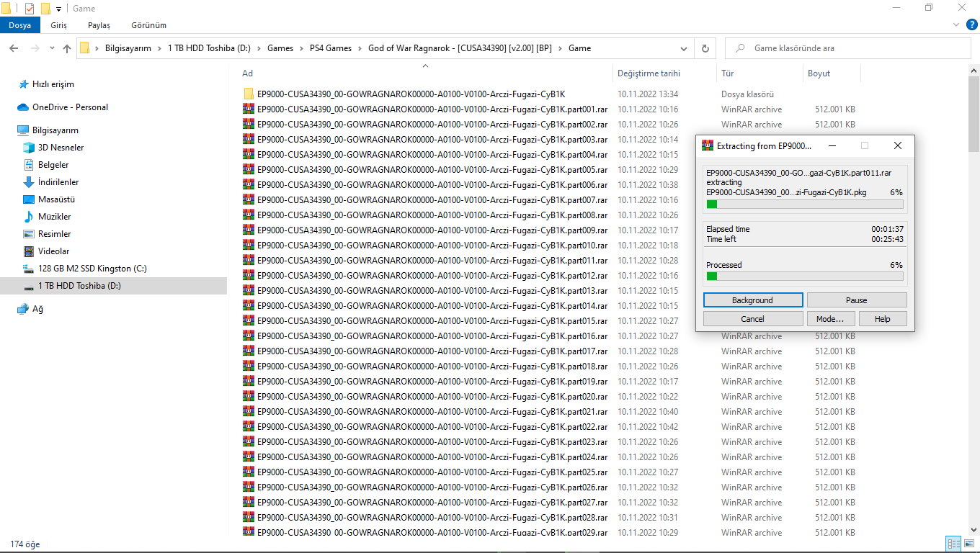Open Mode... in WinRAR extraction dialog
Viewport: 980px width, 553px height.
point(830,319)
